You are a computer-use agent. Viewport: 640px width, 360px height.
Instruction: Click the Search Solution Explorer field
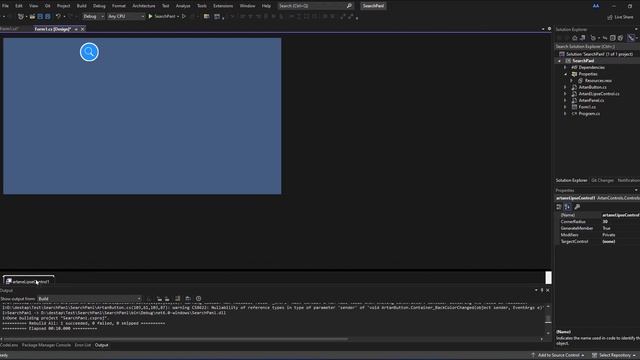(x=597, y=47)
